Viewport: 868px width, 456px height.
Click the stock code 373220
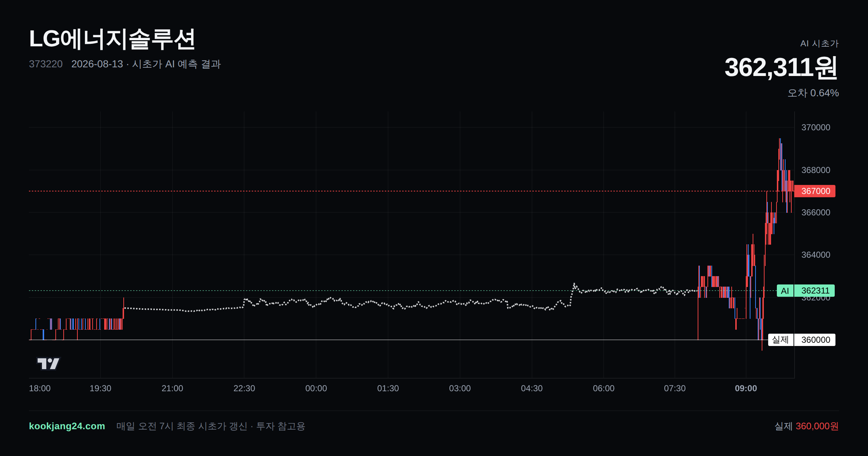(x=46, y=64)
